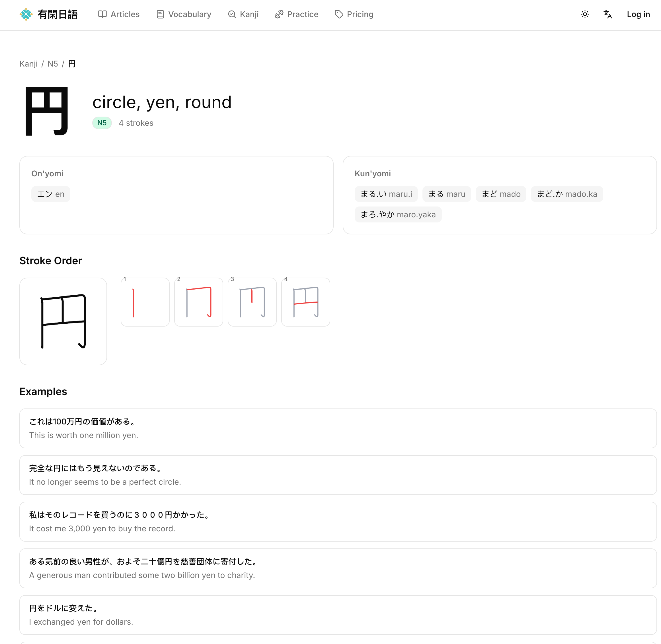The image size is (661, 644).
Task: Select the tag icon beside Pricing
Action: (339, 14)
